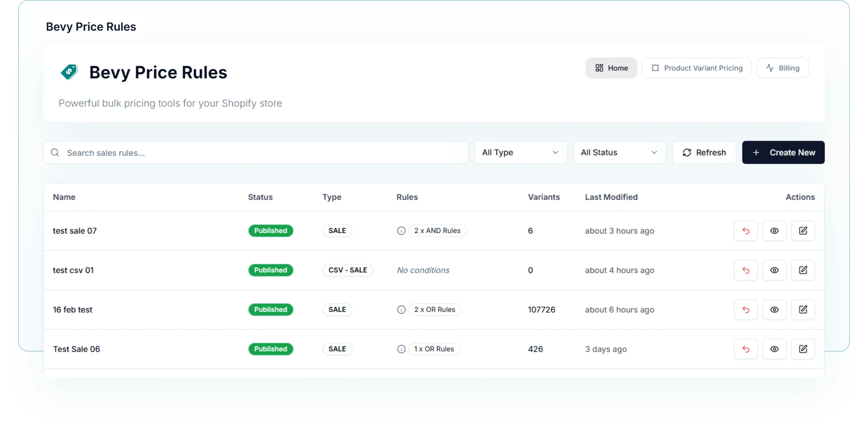Preview the test sale 07 rule
The height and width of the screenshot is (435, 868).
click(x=774, y=231)
